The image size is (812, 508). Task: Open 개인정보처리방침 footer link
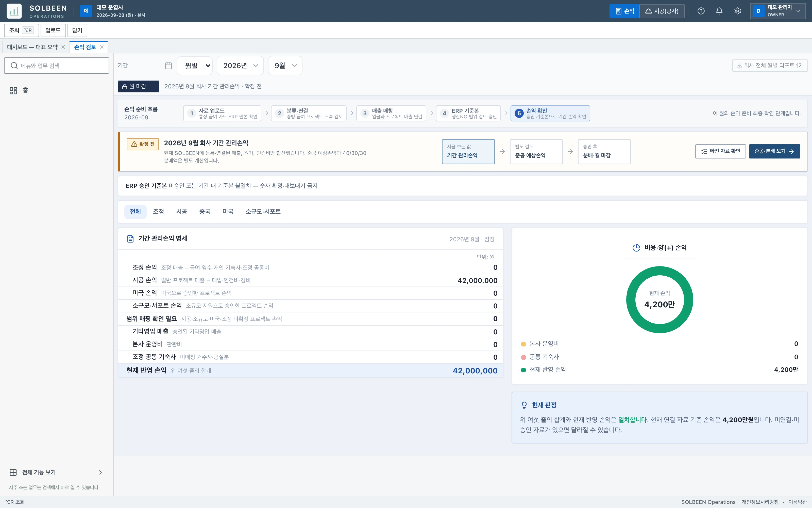pyautogui.click(x=760, y=502)
